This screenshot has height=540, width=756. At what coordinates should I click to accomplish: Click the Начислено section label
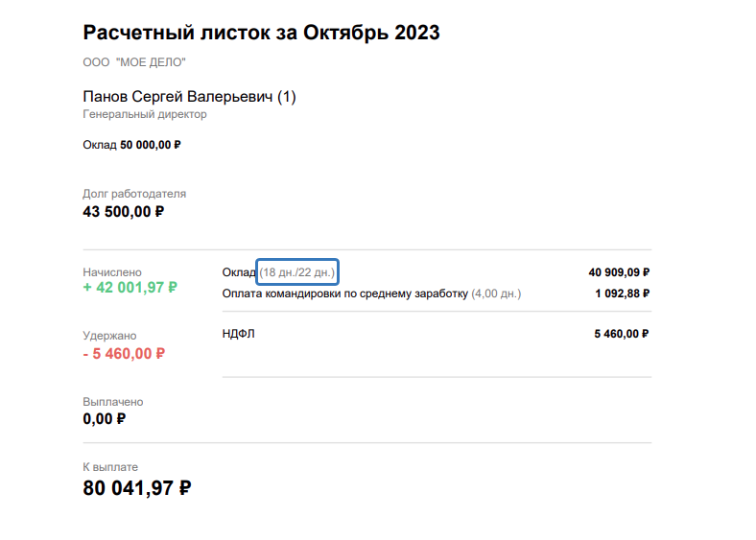tap(112, 272)
